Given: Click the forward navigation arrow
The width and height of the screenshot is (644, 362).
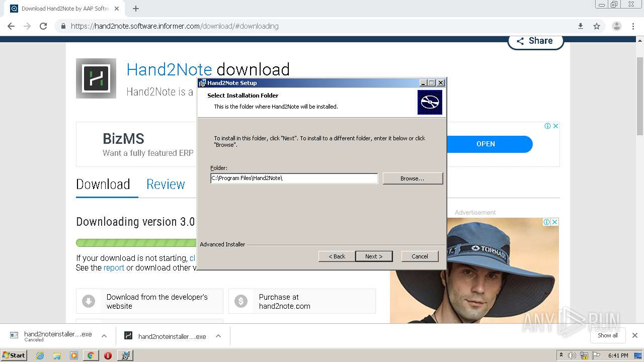Looking at the screenshot, I should click(27, 26).
